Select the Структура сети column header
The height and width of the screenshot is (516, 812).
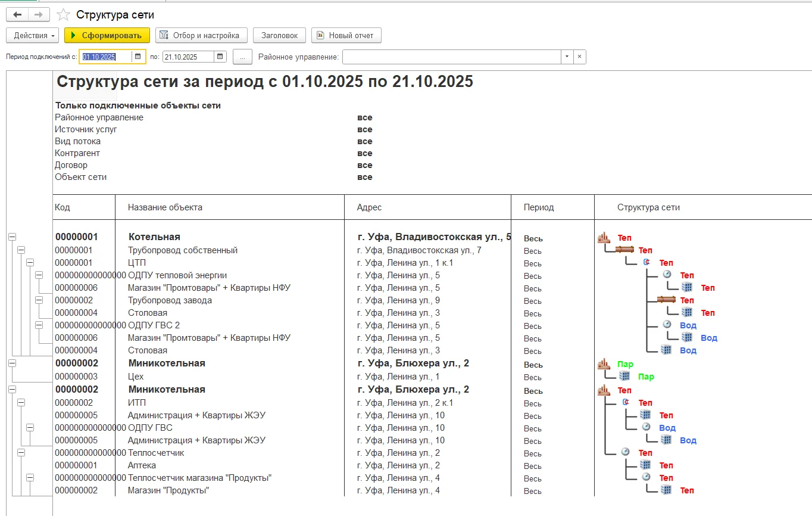point(648,207)
